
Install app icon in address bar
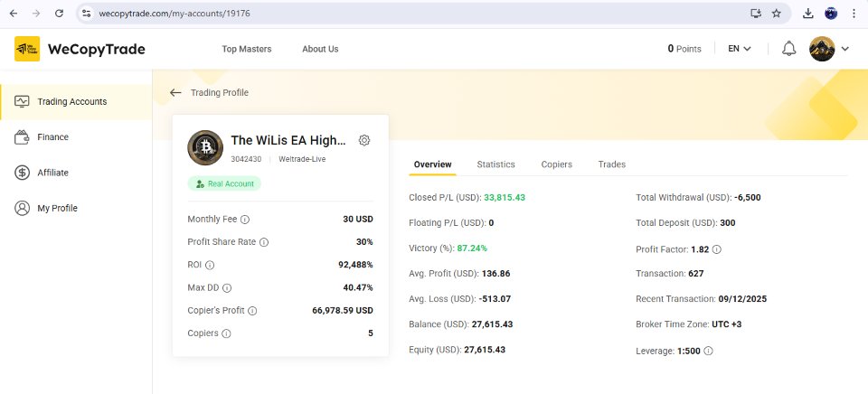tap(756, 14)
